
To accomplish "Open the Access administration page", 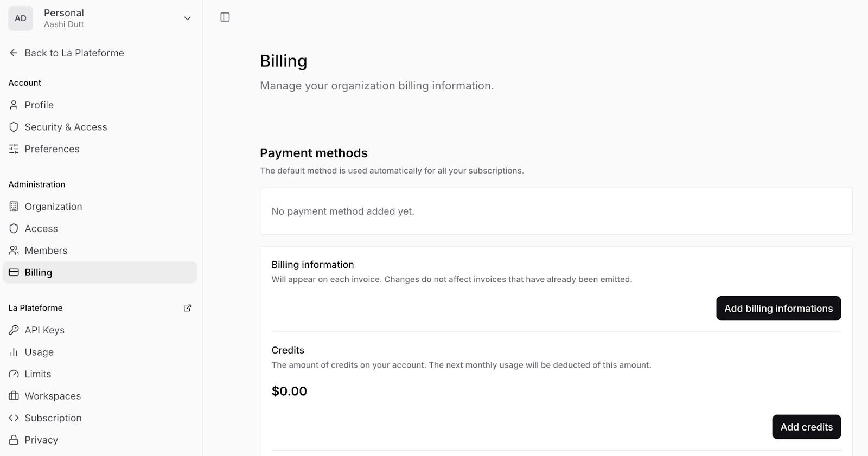I will (41, 229).
